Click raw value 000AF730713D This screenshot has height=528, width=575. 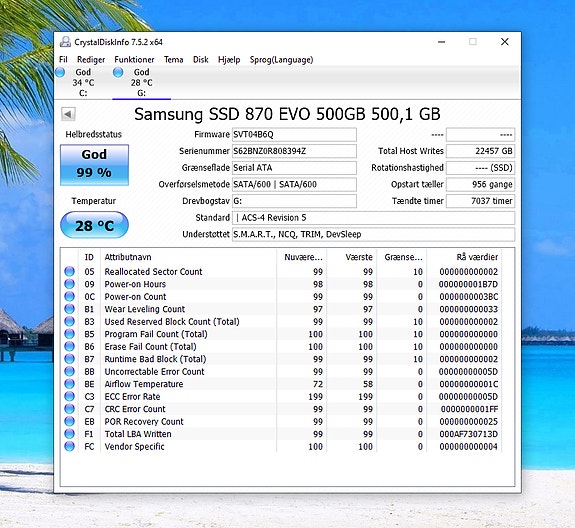point(468,434)
